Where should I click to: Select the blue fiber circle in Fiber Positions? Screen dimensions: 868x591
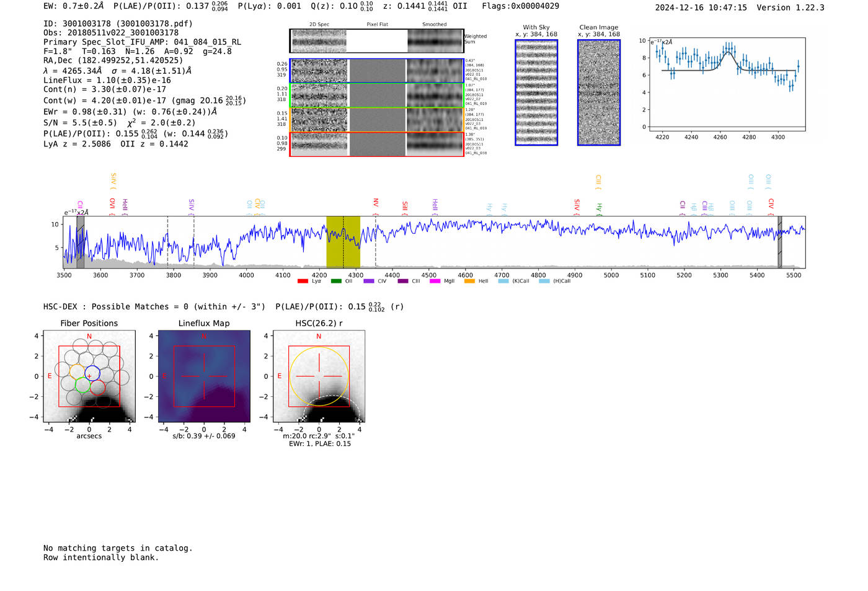[x=92, y=373]
